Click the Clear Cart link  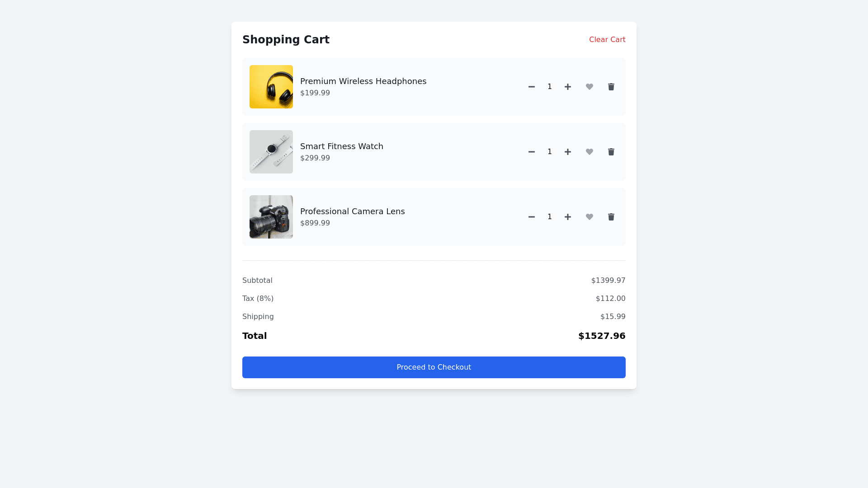607,40
